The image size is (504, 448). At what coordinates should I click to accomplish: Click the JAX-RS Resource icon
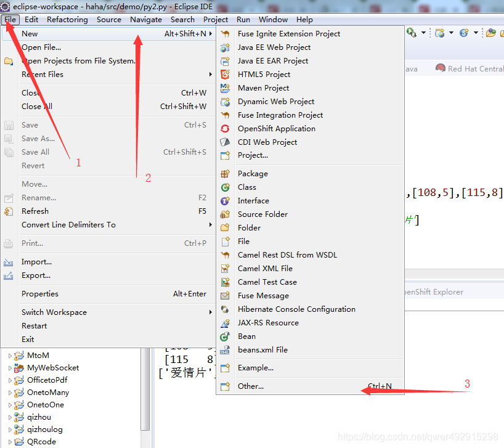[225, 323]
